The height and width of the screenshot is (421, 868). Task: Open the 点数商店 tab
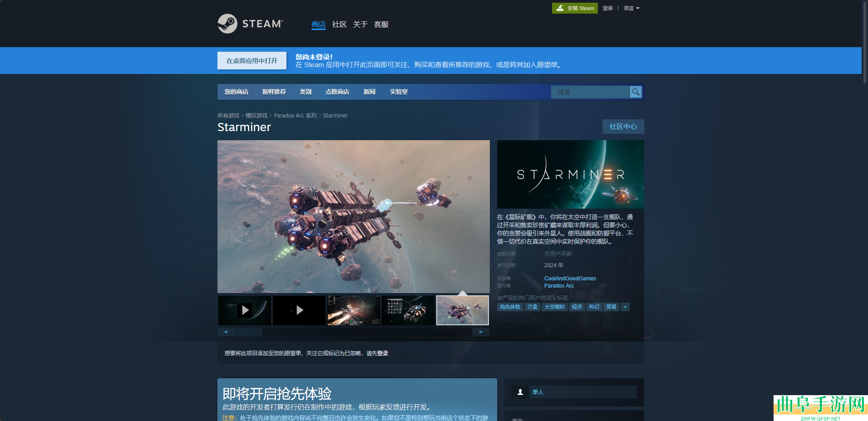337,92
